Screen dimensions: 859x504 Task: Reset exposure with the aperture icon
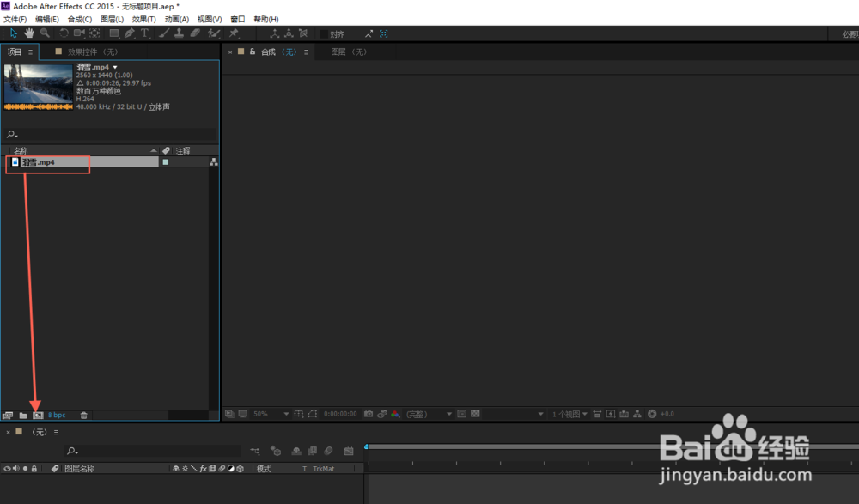(x=652, y=414)
